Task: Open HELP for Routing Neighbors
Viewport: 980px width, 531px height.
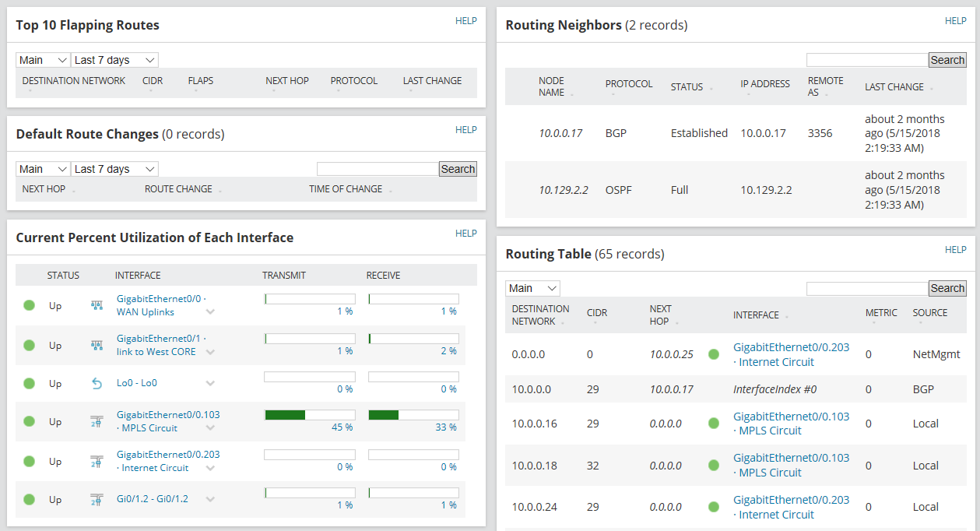Action: [956, 21]
